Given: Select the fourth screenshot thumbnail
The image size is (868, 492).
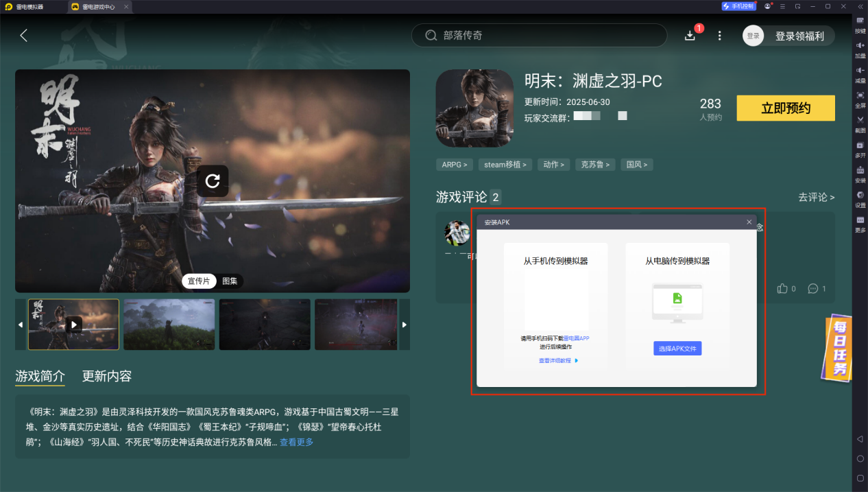Looking at the screenshot, I should point(355,325).
